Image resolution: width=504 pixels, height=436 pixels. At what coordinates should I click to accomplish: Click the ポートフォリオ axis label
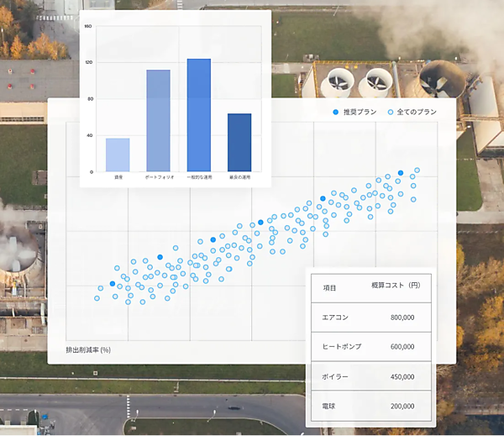tap(158, 178)
